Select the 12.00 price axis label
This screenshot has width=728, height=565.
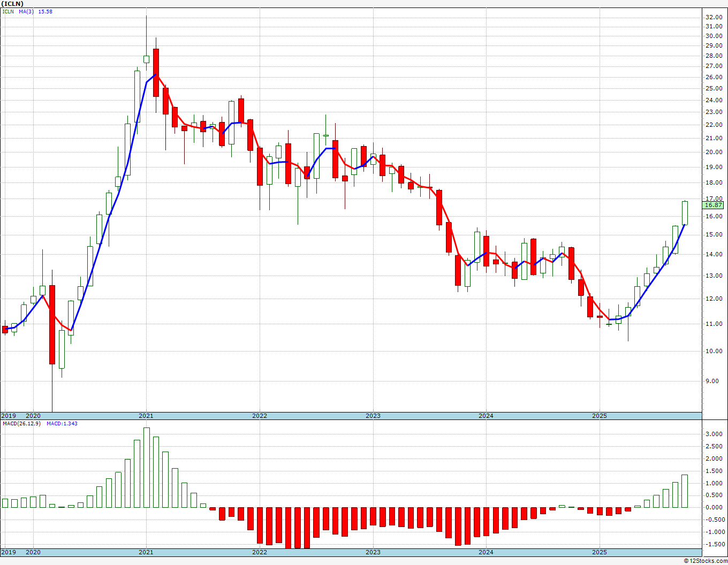pos(714,299)
